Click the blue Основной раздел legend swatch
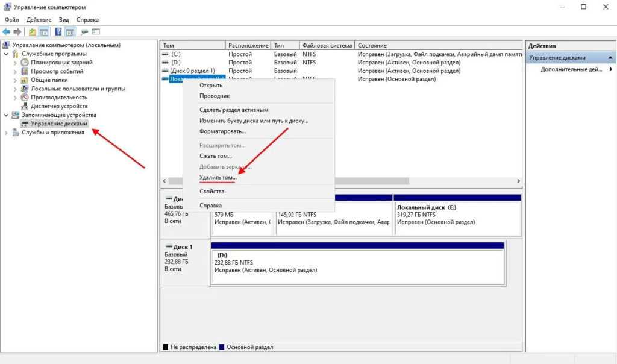This screenshot has height=364, width=617. 222,347
